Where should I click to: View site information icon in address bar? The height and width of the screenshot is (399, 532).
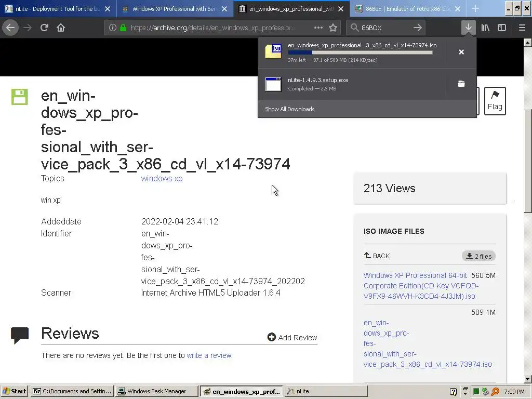(112, 28)
